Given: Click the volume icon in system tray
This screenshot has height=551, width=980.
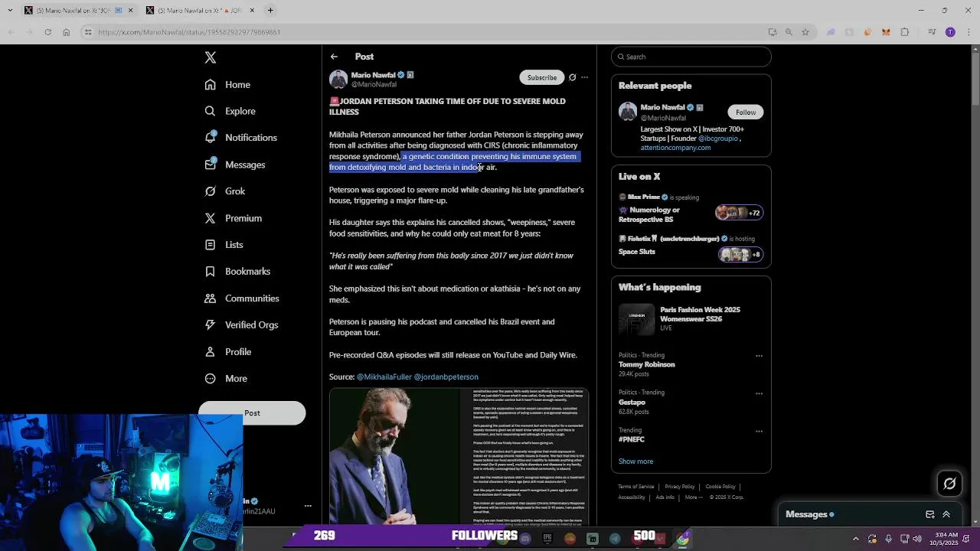Looking at the screenshot, I should click(917, 539).
